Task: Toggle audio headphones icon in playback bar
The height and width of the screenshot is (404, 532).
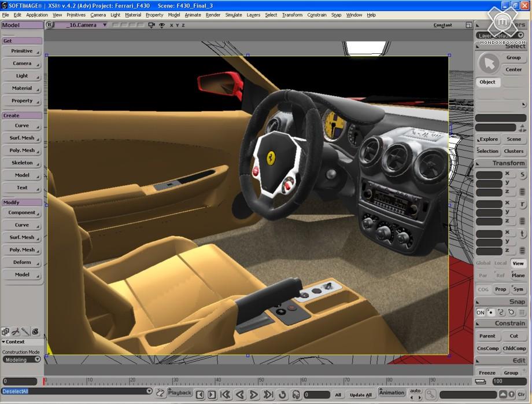Action: (296, 395)
